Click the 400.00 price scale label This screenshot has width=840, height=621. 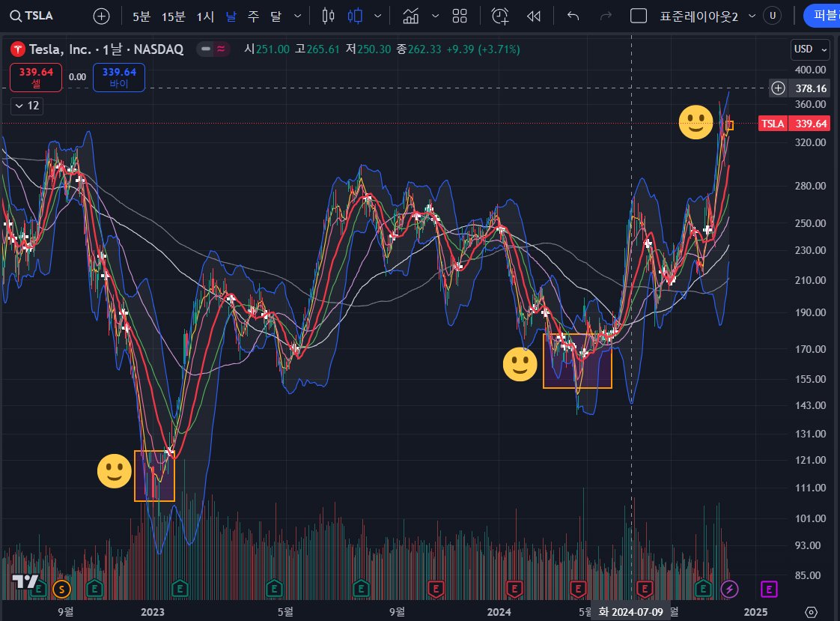click(810, 70)
